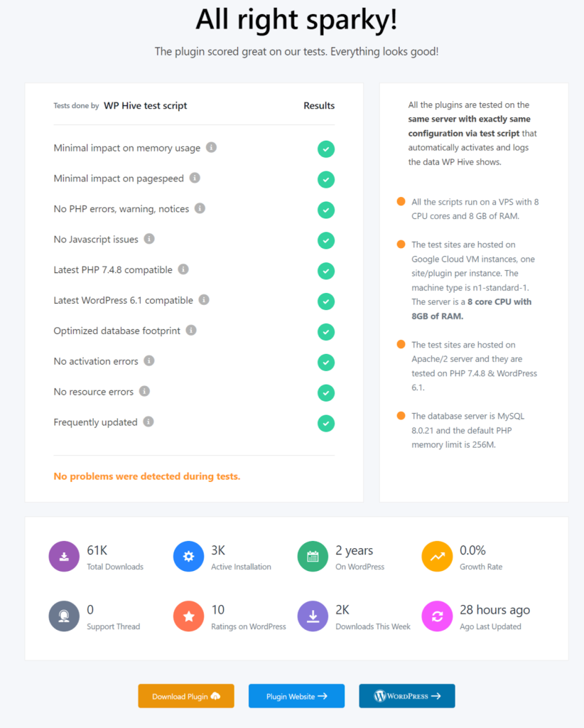Click the Support Thread headset icon
Image resolution: width=584 pixels, height=728 pixels.
point(64,616)
